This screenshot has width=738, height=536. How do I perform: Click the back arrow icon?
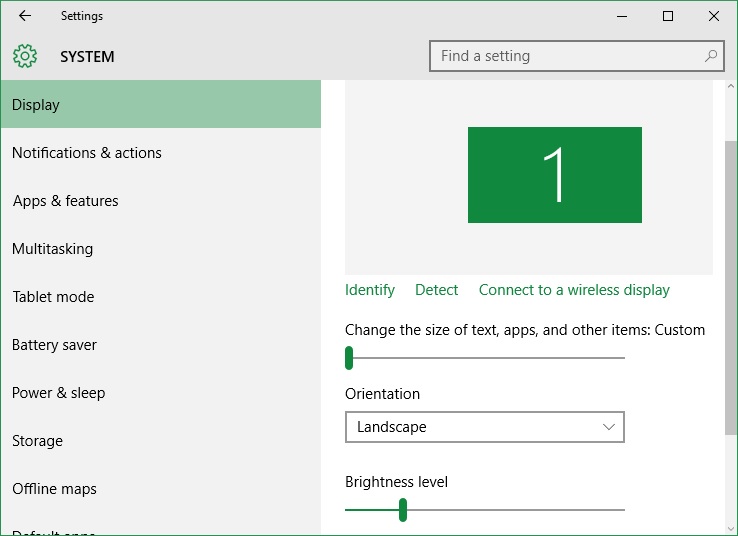[25, 16]
